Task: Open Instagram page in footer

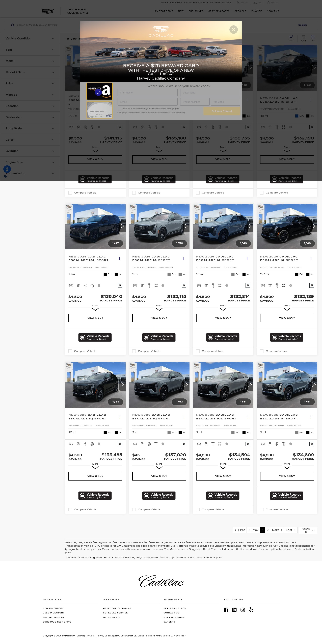Action: [x=243, y=610]
